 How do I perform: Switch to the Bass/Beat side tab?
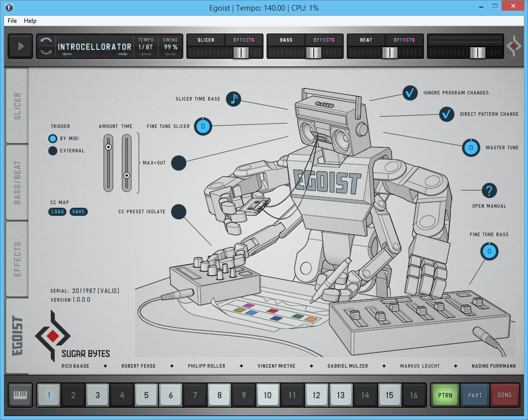click(17, 182)
